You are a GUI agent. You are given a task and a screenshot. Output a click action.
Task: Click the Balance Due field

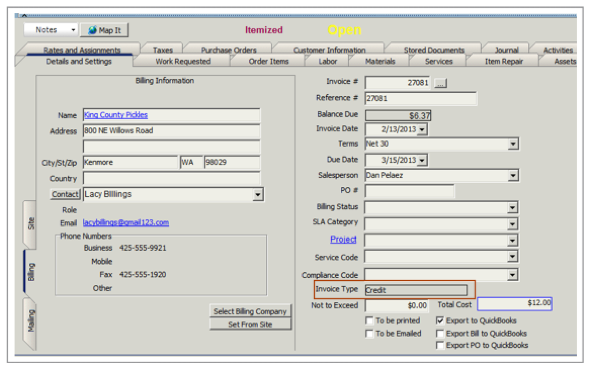pos(398,116)
